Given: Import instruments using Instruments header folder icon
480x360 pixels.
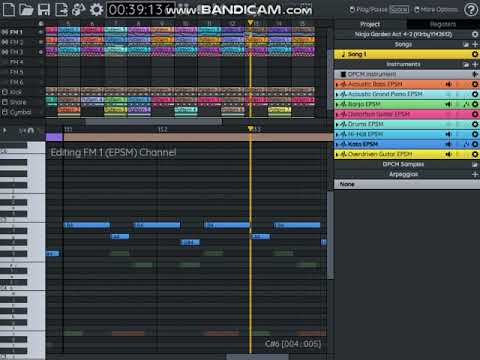Looking at the screenshot, I should pos(466,64).
